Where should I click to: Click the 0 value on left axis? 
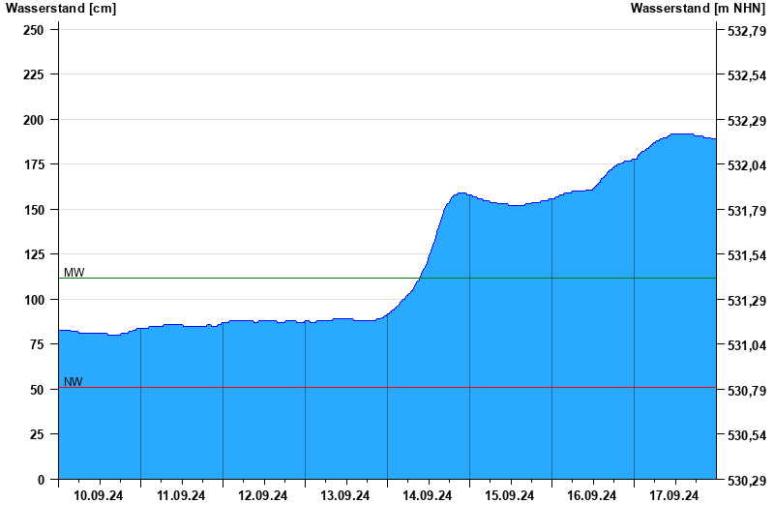click(x=41, y=480)
